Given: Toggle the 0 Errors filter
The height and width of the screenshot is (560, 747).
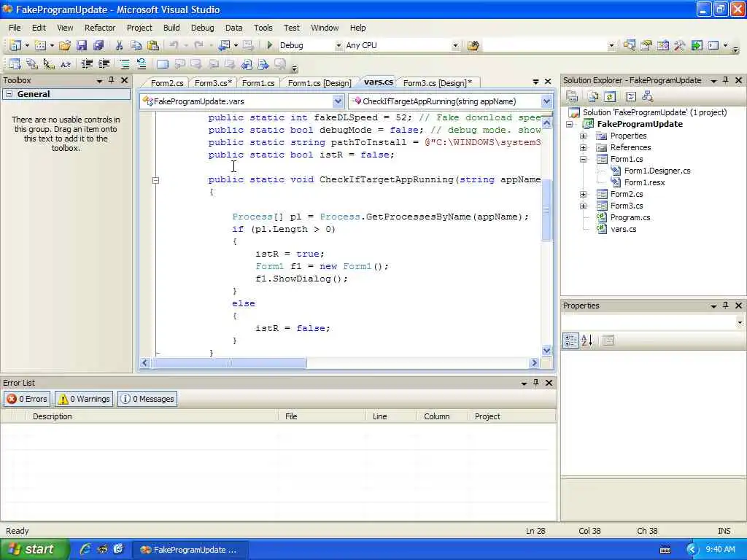Looking at the screenshot, I should [x=27, y=399].
